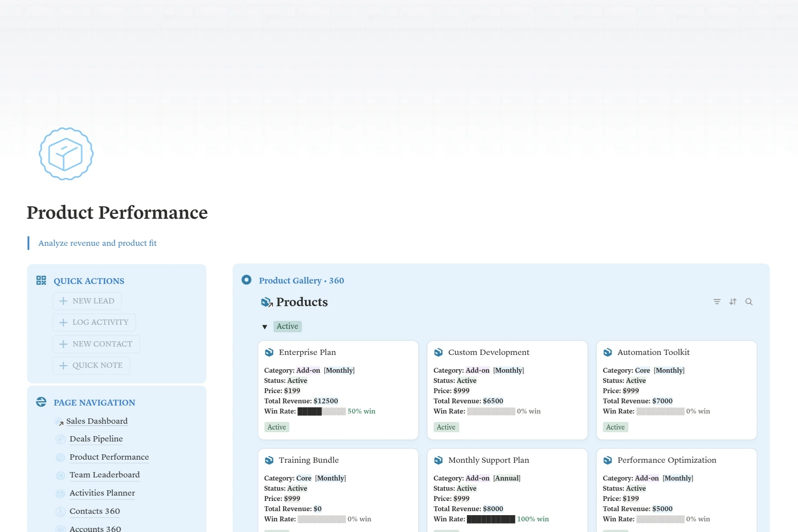This screenshot has width=798, height=532.
Task: Add a new contact via NEW CONTACT
Action: 96,344
